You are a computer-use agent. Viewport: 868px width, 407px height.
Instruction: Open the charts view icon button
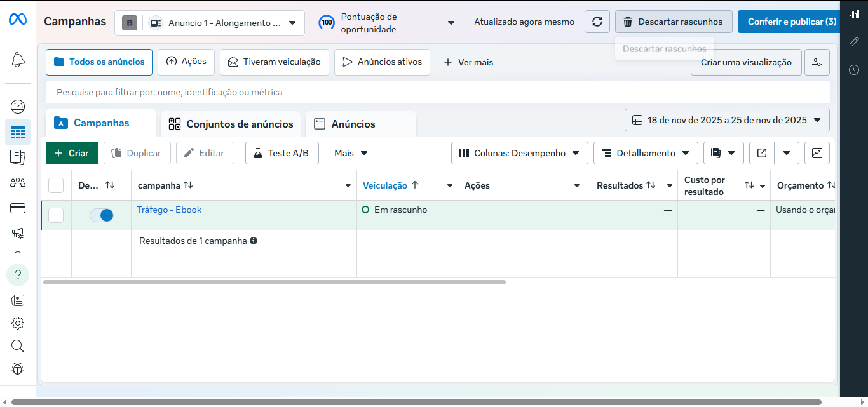817,153
